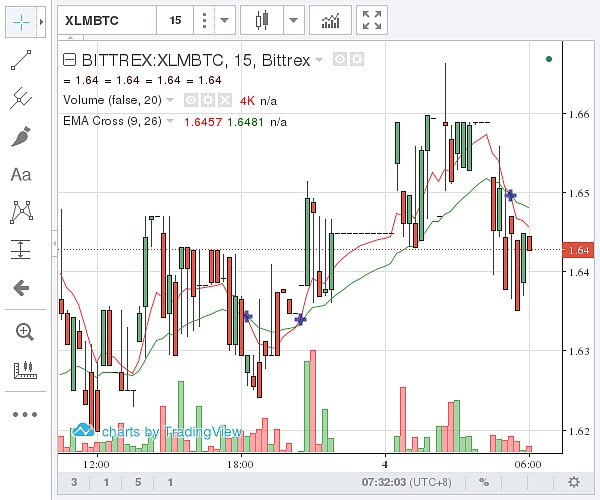The width and height of the screenshot is (600, 500).
Task: Select the Aa text annotation tool
Action: 21,175
